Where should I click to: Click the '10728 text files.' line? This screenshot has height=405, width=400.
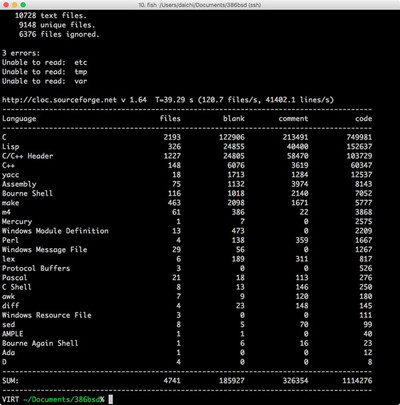tap(51, 16)
